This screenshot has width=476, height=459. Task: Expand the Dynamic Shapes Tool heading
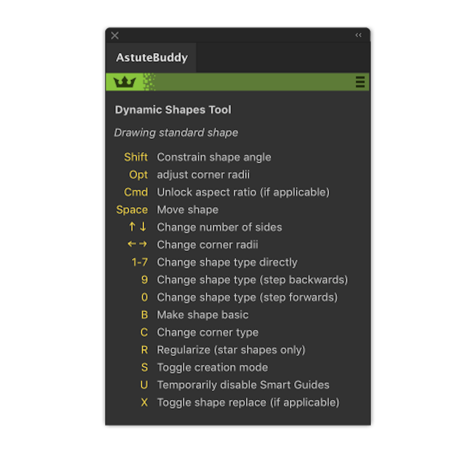pyautogui.click(x=173, y=109)
